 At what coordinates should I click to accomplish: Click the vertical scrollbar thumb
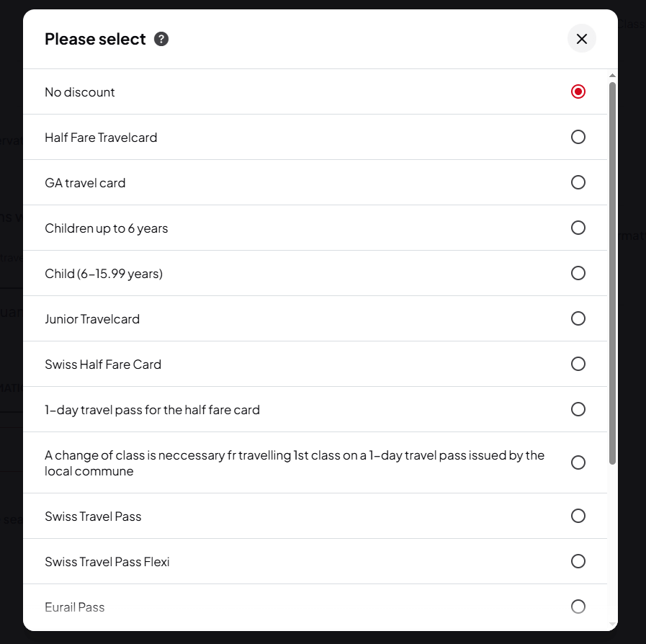612,272
